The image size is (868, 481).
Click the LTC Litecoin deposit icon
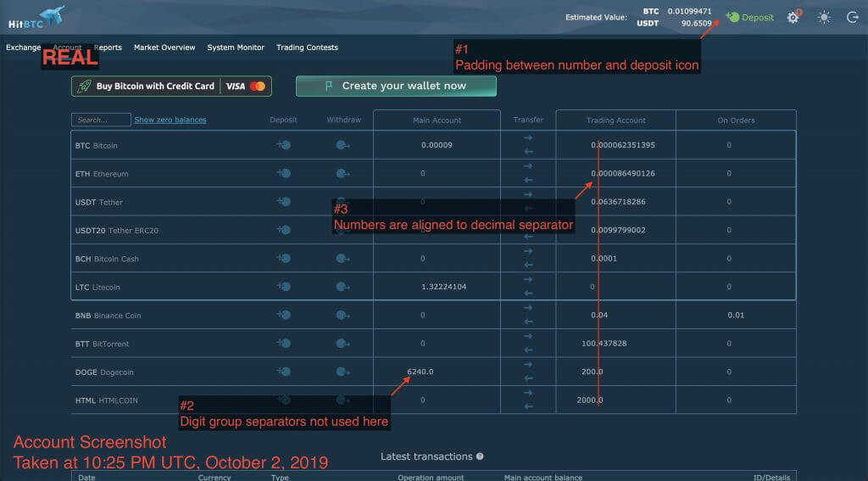[x=283, y=287]
